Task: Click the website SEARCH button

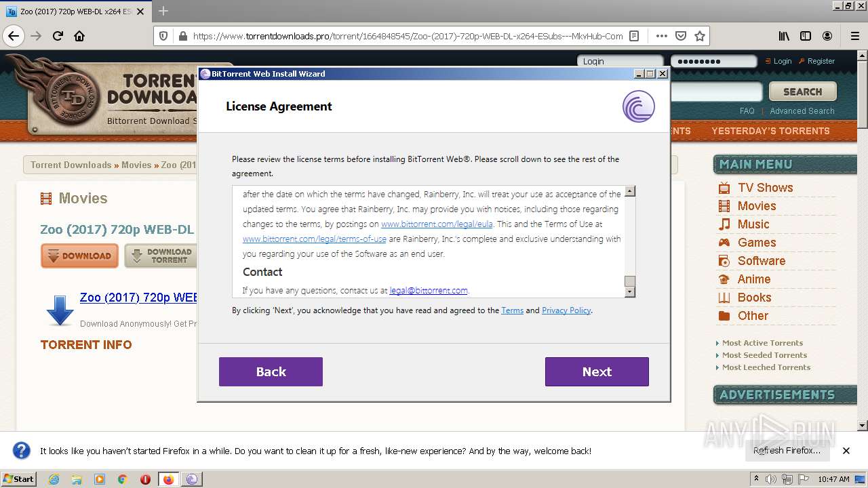Action: (x=802, y=91)
